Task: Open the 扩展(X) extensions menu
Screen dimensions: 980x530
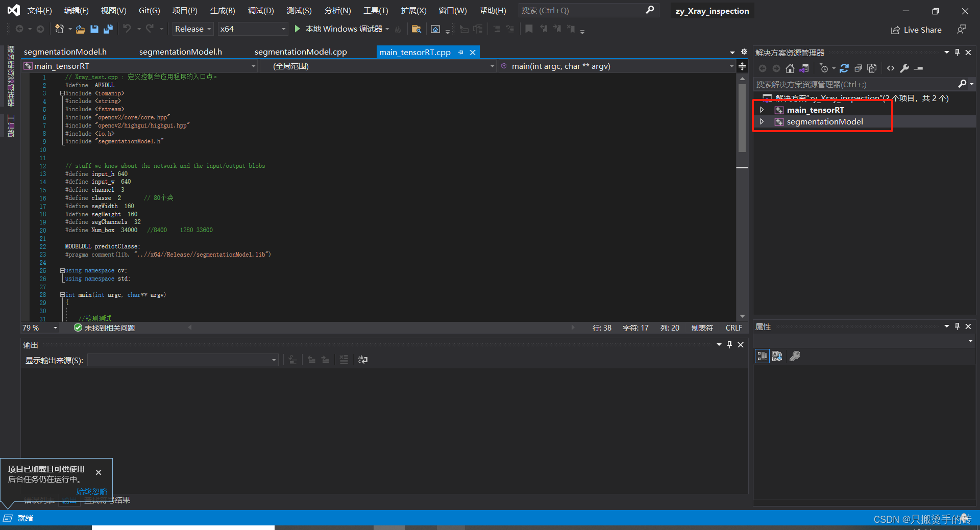Action: coord(413,11)
